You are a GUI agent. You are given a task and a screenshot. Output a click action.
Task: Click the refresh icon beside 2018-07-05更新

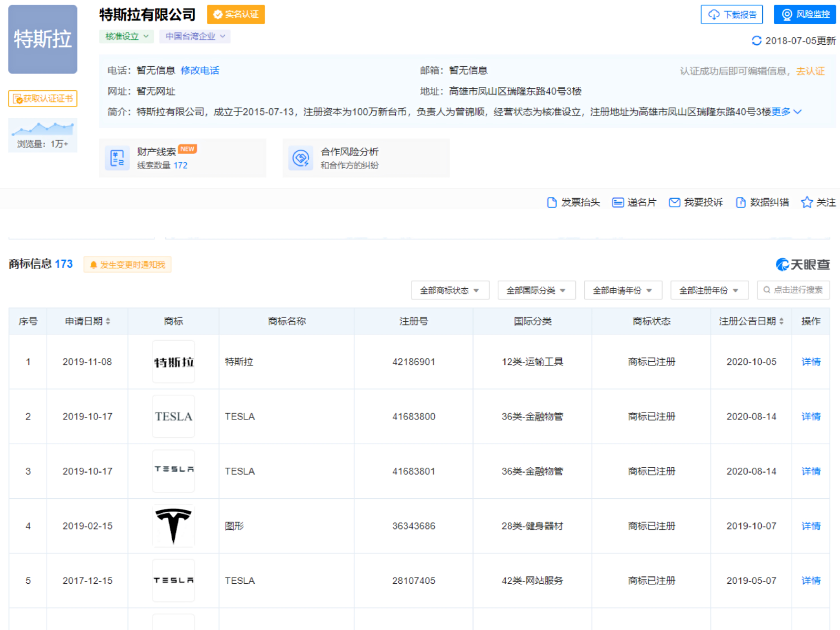tap(757, 41)
